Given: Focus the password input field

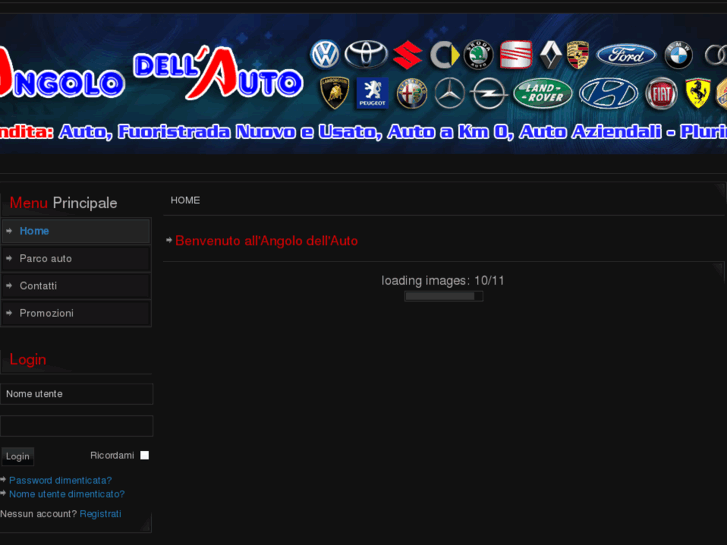Looking at the screenshot, I should 77,426.
